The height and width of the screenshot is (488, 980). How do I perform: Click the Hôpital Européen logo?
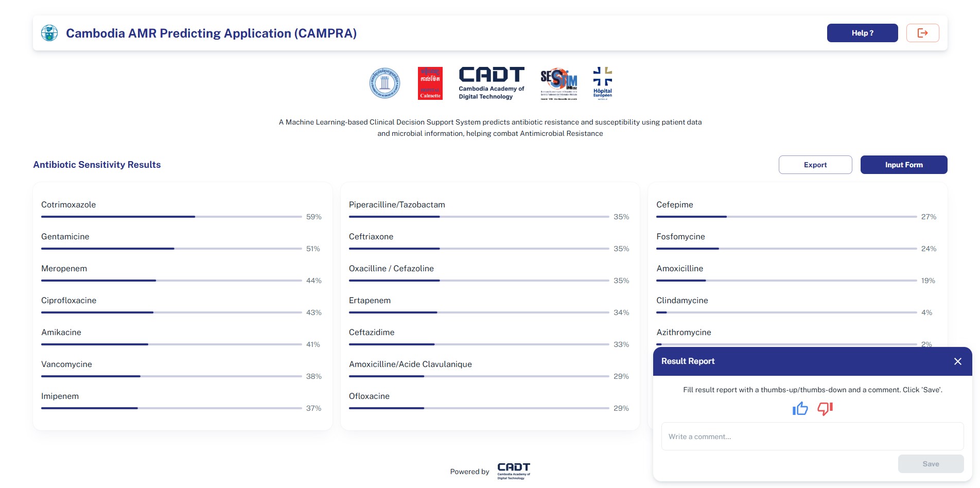tap(602, 82)
